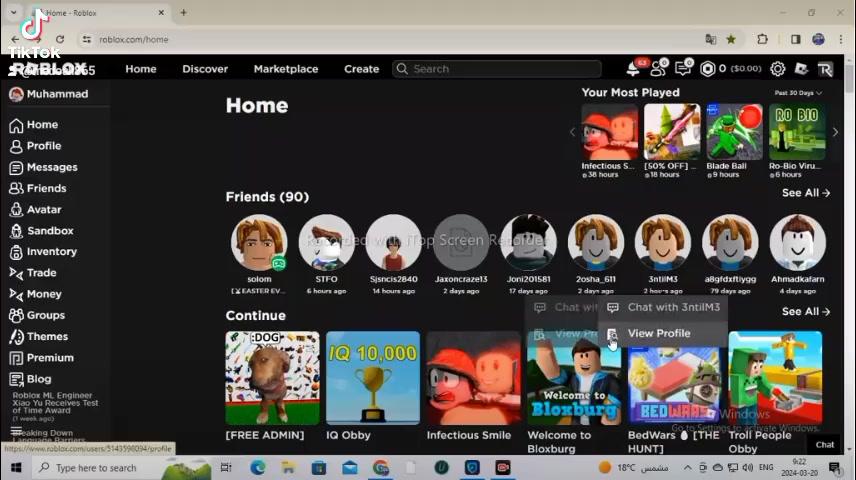Open the IQ Obby game thumbnail

[373, 378]
